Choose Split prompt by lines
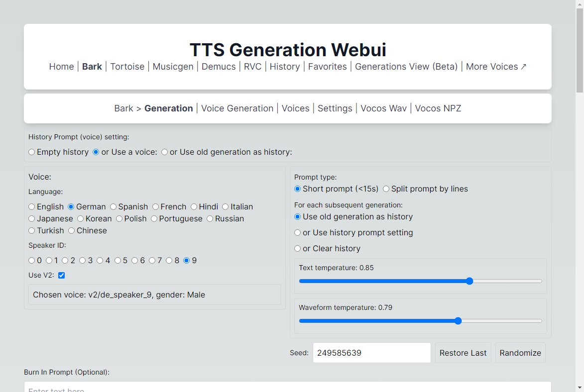This screenshot has width=584, height=392. click(x=386, y=189)
